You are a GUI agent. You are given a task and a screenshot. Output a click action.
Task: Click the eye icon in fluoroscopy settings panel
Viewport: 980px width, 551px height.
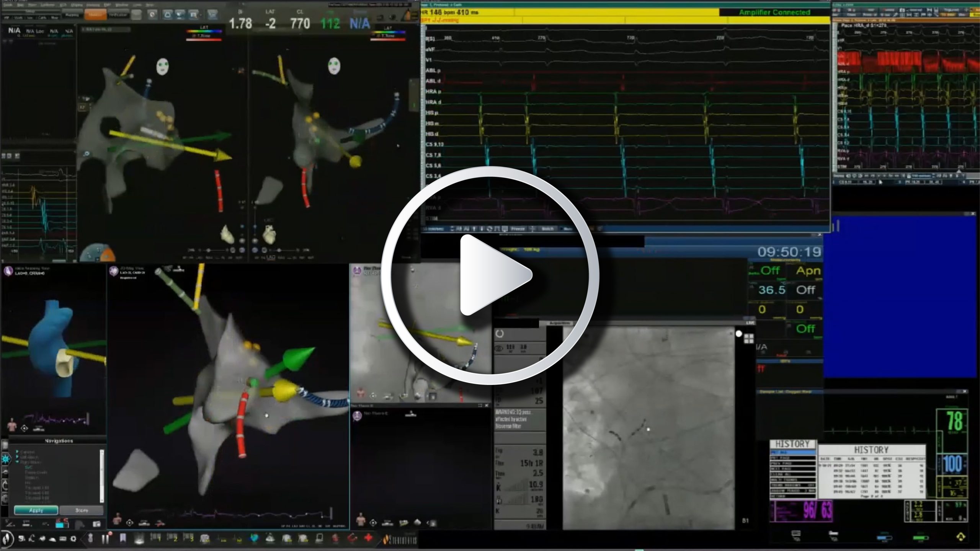(x=499, y=348)
